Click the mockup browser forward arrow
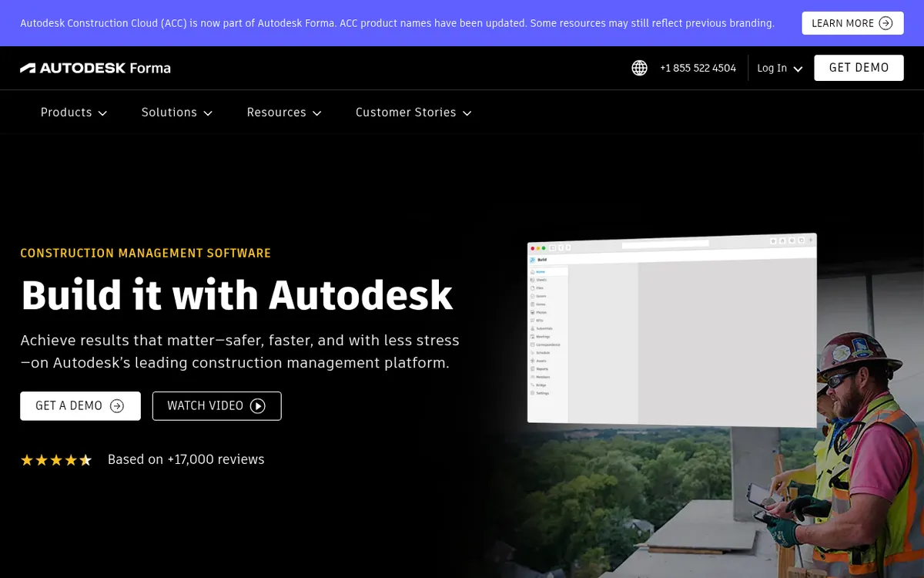 click(x=568, y=247)
